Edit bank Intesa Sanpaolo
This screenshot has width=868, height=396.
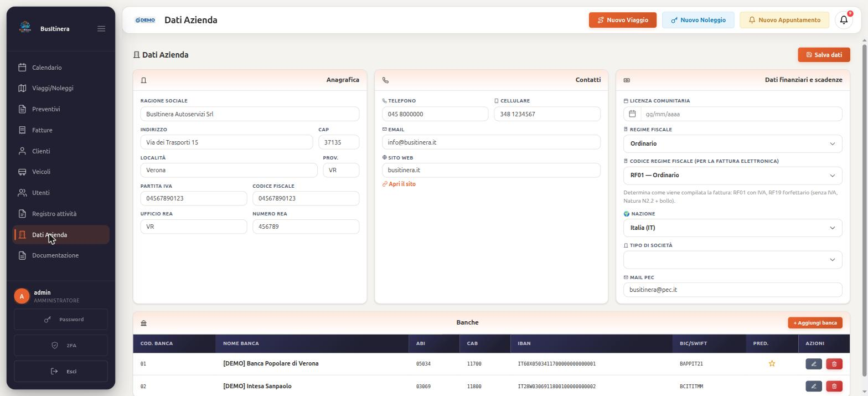click(x=813, y=386)
